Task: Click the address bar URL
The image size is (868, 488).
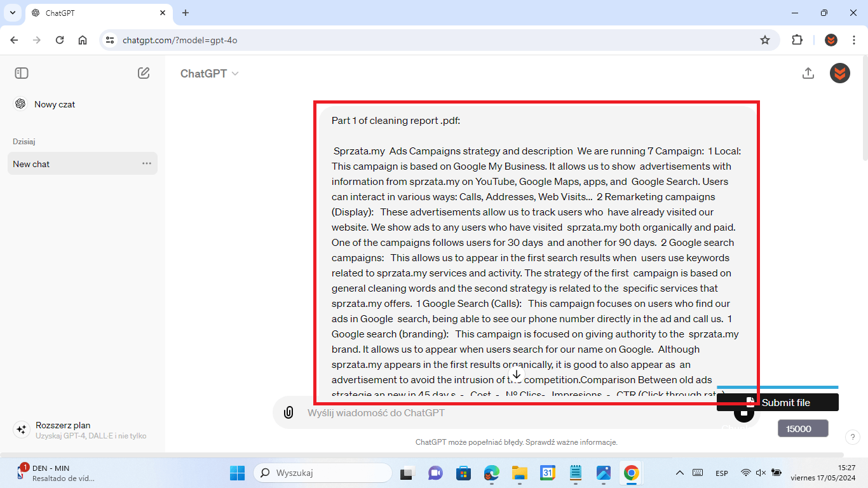Action: pyautogui.click(x=180, y=40)
